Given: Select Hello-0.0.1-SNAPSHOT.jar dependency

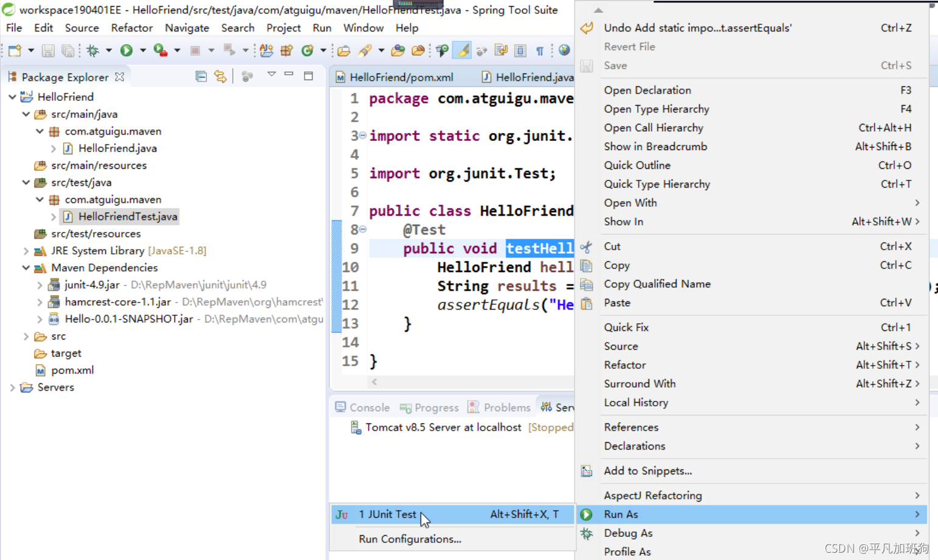Looking at the screenshot, I should point(129,319).
